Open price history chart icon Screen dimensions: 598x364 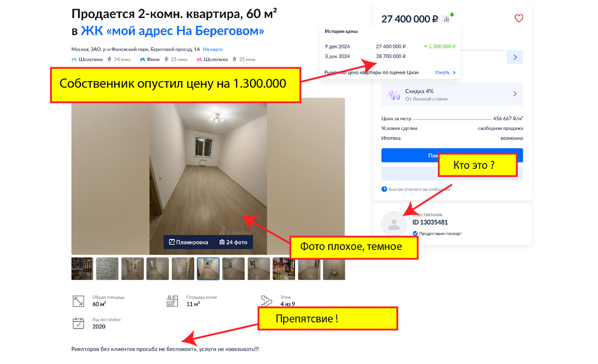tap(447, 19)
